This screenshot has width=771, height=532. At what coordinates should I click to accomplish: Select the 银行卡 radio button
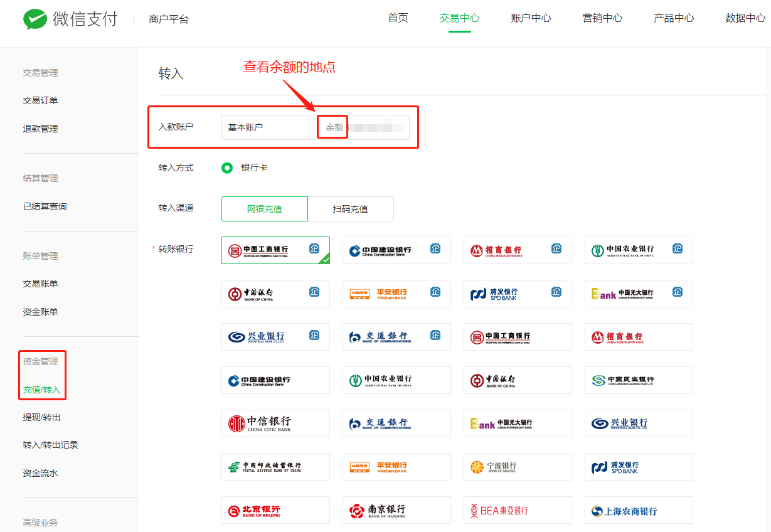[x=227, y=168]
